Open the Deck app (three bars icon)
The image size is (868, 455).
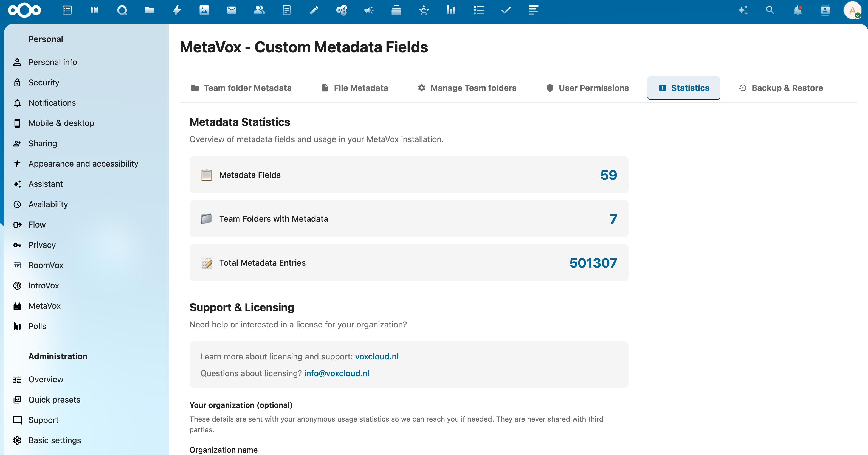tap(95, 10)
